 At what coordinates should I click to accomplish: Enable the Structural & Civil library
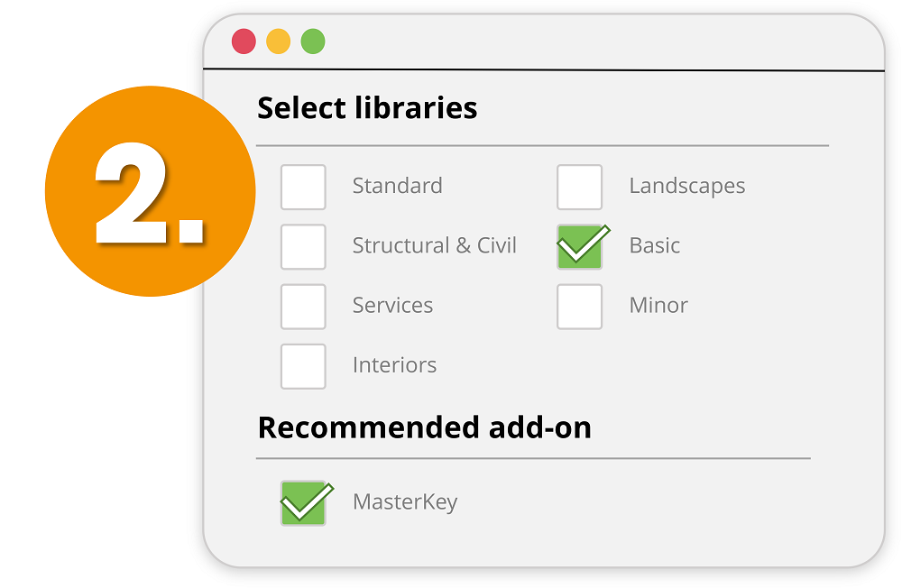[303, 246]
